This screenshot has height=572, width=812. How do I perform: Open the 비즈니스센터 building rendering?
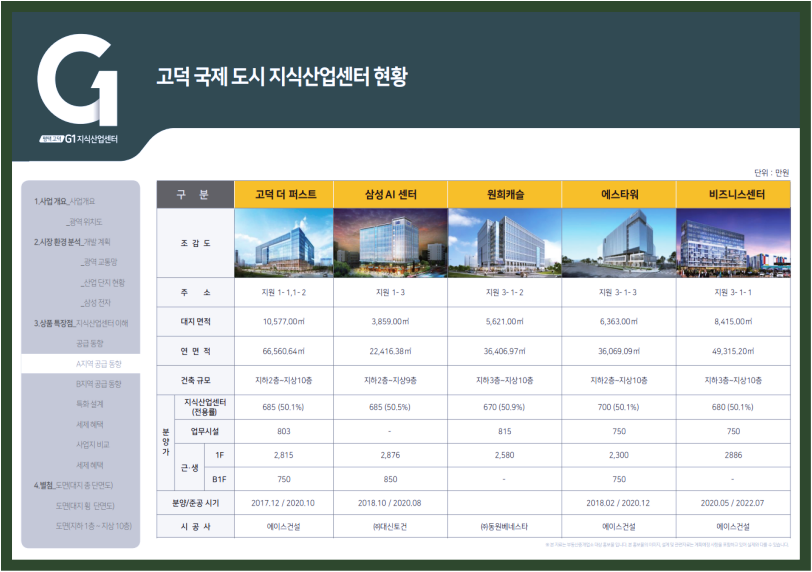733,243
